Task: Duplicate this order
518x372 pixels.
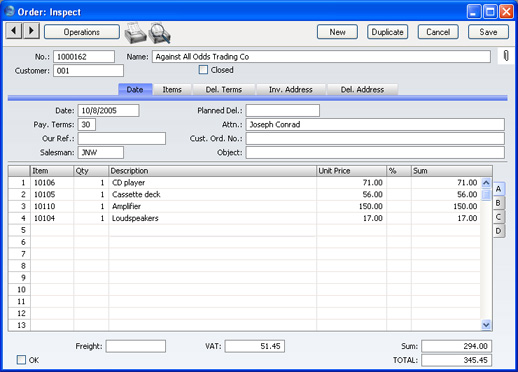Action: click(387, 32)
